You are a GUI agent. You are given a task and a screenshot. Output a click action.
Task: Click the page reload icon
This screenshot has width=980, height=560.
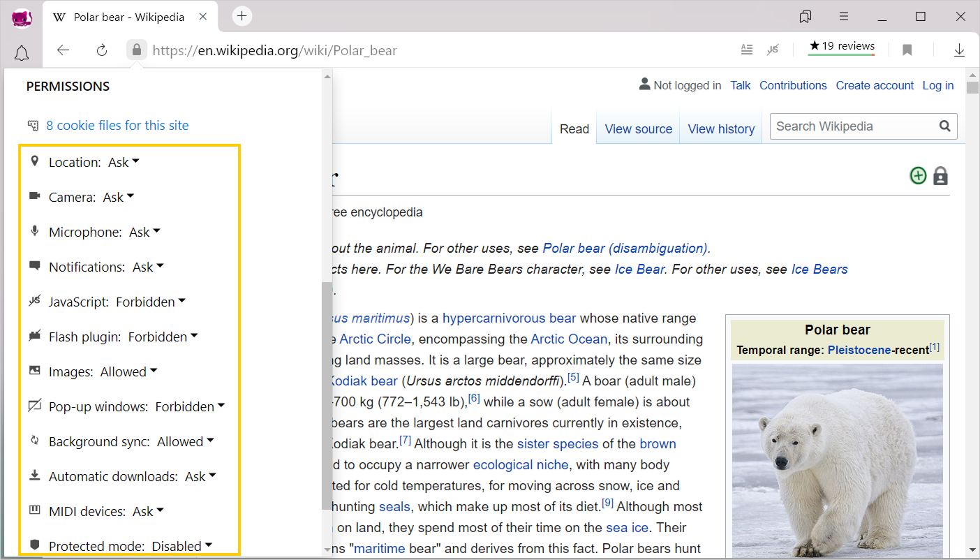tap(102, 50)
